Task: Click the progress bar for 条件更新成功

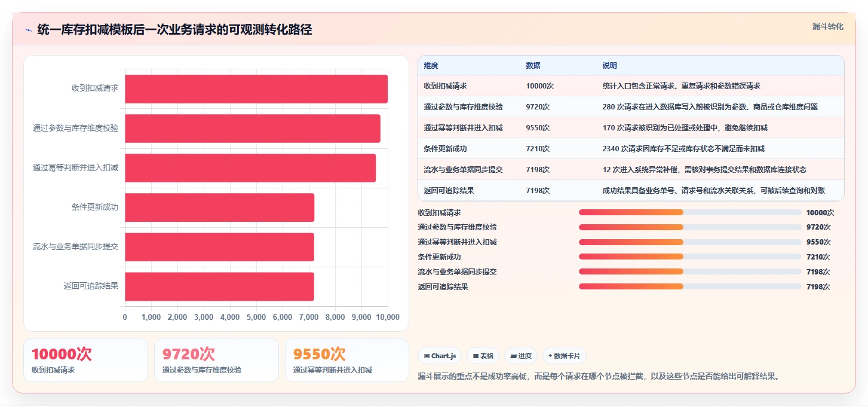Action: coord(690,257)
